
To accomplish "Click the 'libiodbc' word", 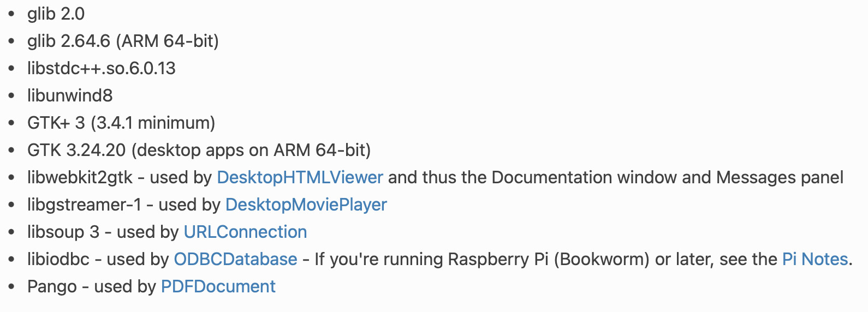I will coord(58,259).
